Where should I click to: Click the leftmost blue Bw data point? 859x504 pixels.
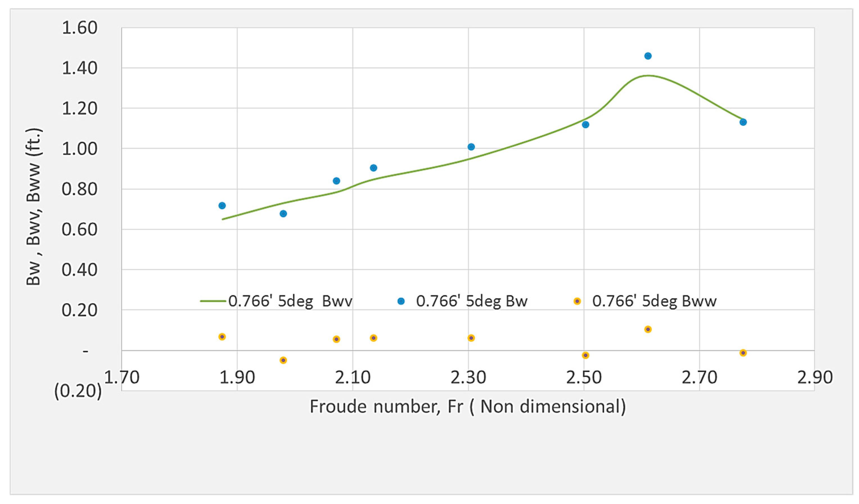click(222, 205)
